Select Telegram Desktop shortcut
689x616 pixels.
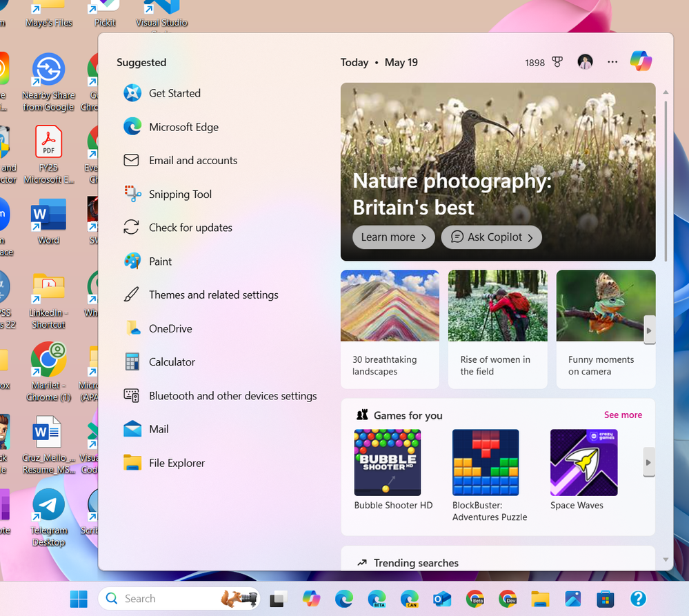pyautogui.click(x=48, y=517)
